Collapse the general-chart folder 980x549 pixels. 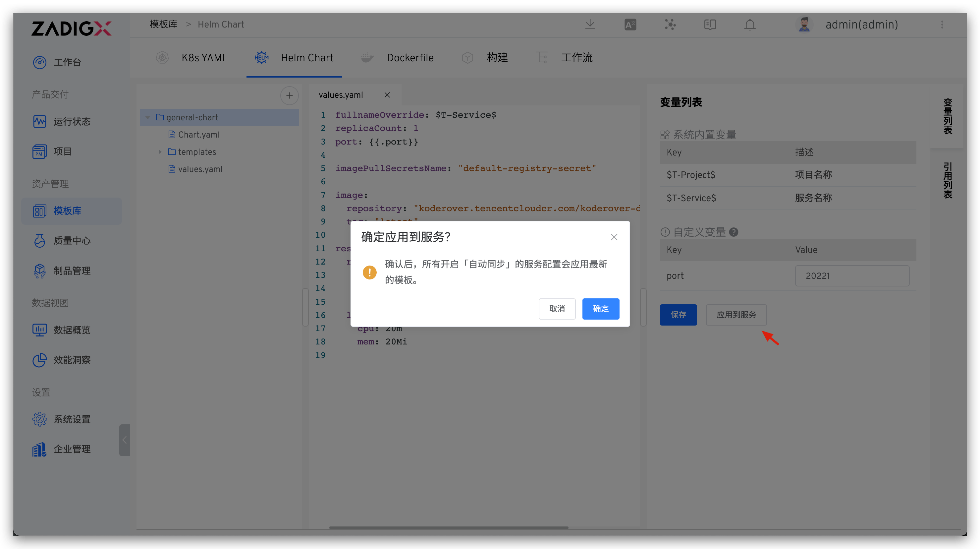(148, 117)
